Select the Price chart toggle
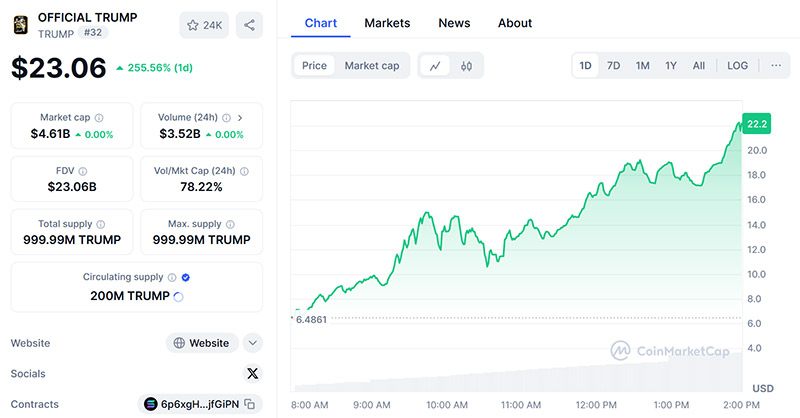Screen dimensions: 800x418 [x=314, y=66]
